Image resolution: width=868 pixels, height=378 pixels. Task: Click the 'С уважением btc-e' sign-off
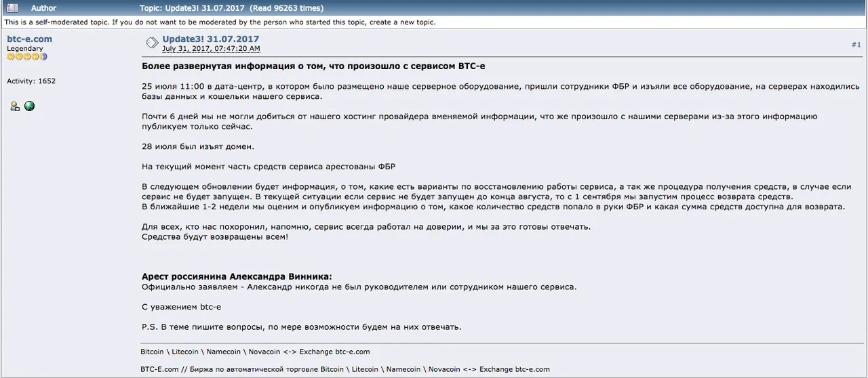coord(182,307)
